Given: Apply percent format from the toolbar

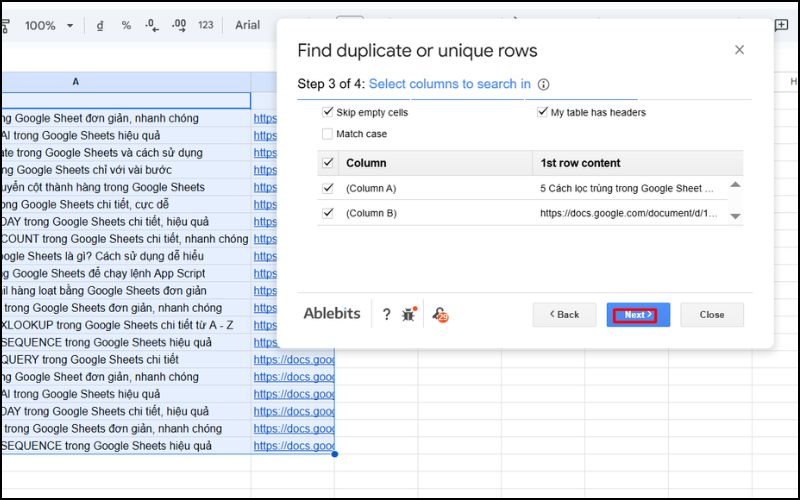Looking at the screenshot, I should click(126, 26).
